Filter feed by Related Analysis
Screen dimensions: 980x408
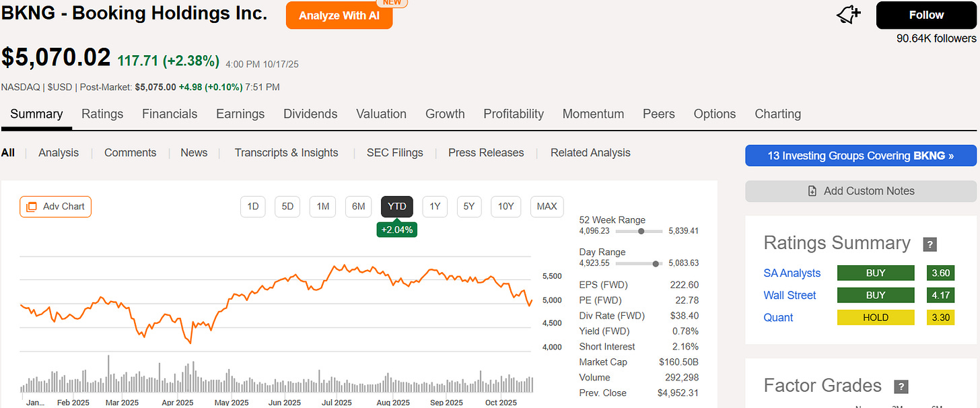pos(590,153)
